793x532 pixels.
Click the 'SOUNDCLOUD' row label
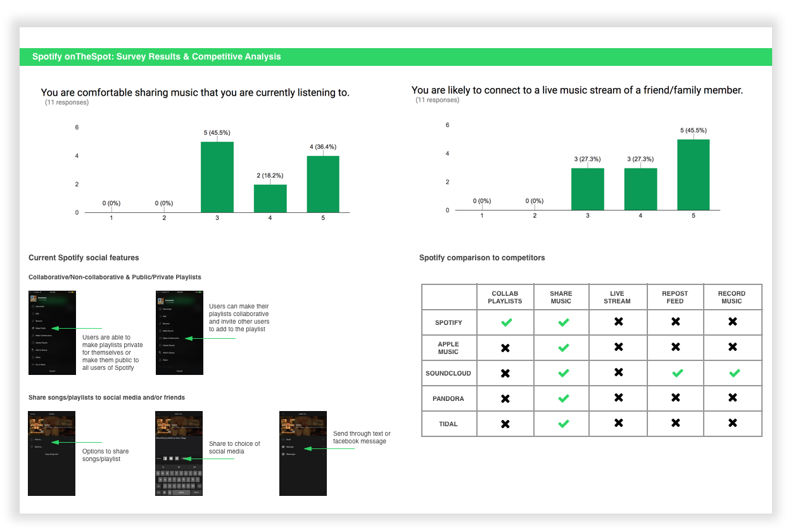[448, 373]
